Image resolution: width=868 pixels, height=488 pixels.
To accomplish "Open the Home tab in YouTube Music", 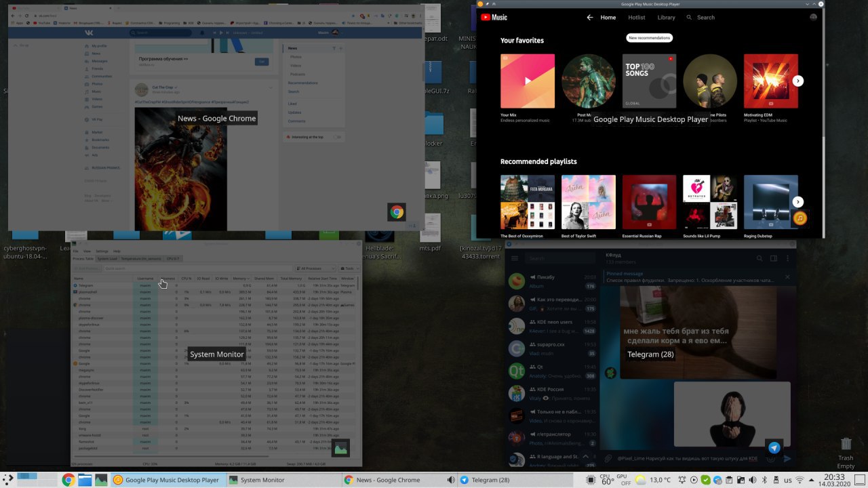I will [x=608, y=18].
